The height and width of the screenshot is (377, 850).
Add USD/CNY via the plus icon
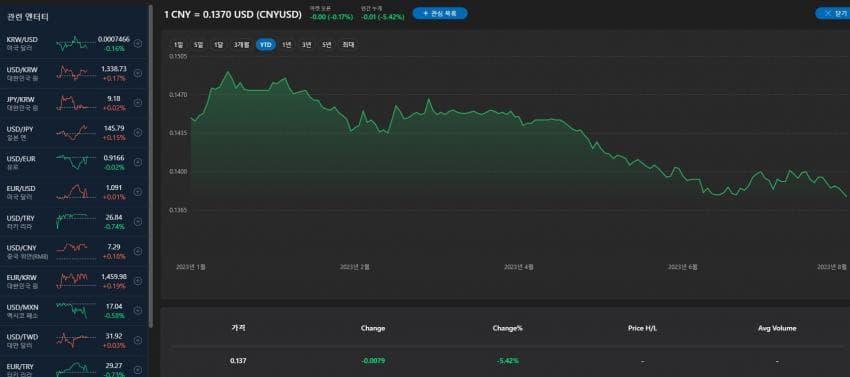coord(138,251)
